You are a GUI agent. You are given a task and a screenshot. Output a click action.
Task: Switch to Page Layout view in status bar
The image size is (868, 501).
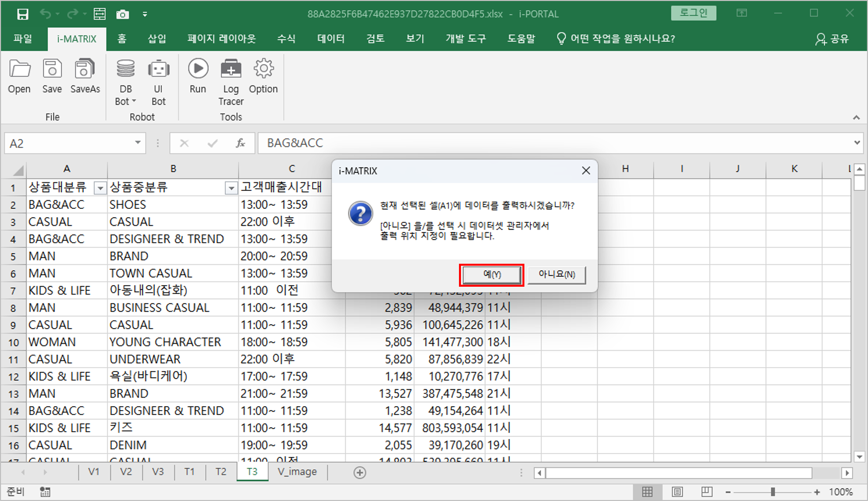[x=677, y=492]
